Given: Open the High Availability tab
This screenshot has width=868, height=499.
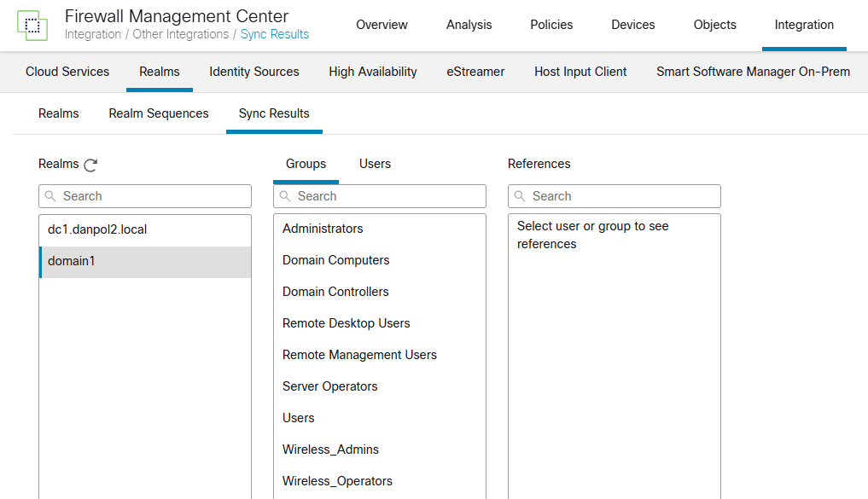Looking at the screenshot, I should [x=373, y=72].
